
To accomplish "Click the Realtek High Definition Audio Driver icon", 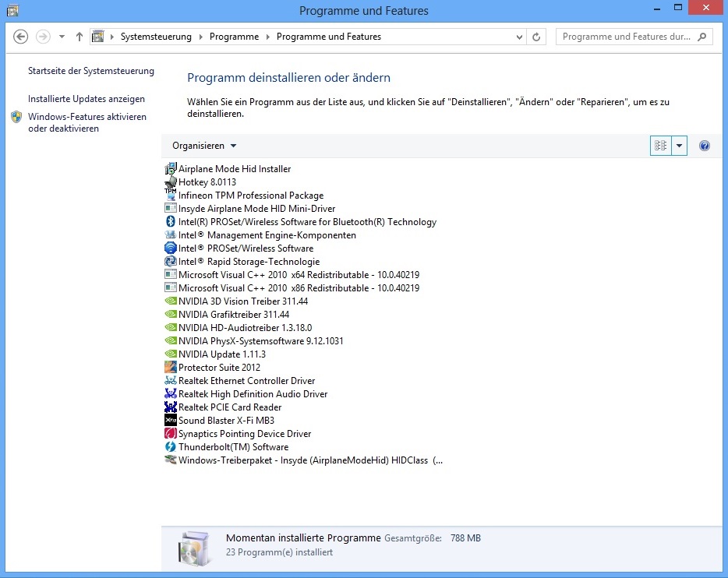I will click(171, 393).
